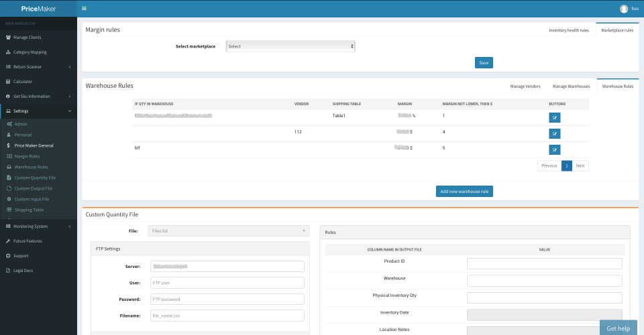This screenshot has height=335, width=644.
Task: Click the Personal user icon
Action: (x=9, y=135)
